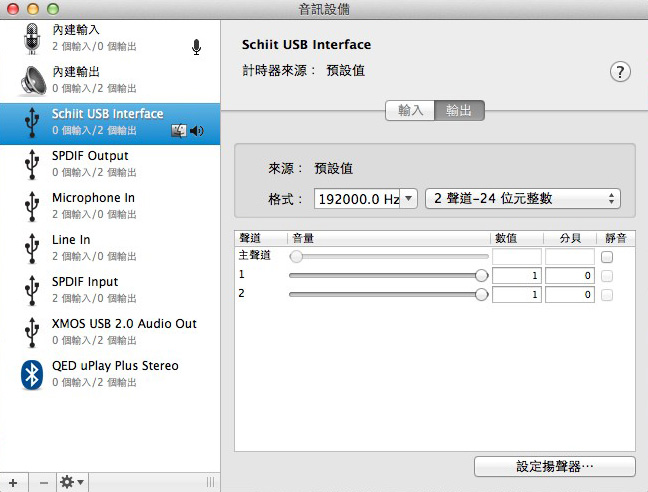Click the sidebar resize grip handle
The width and height of the screenshot is (648, 492).
point(210,482)
